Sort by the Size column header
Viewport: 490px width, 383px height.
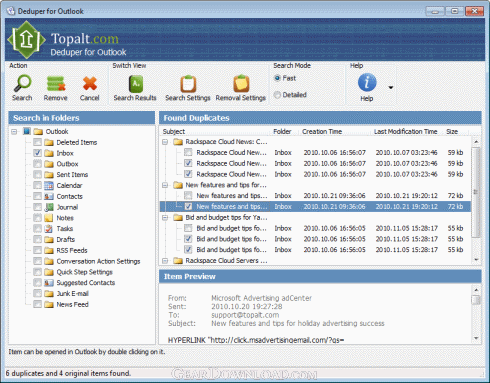click(x=452, y=132)
